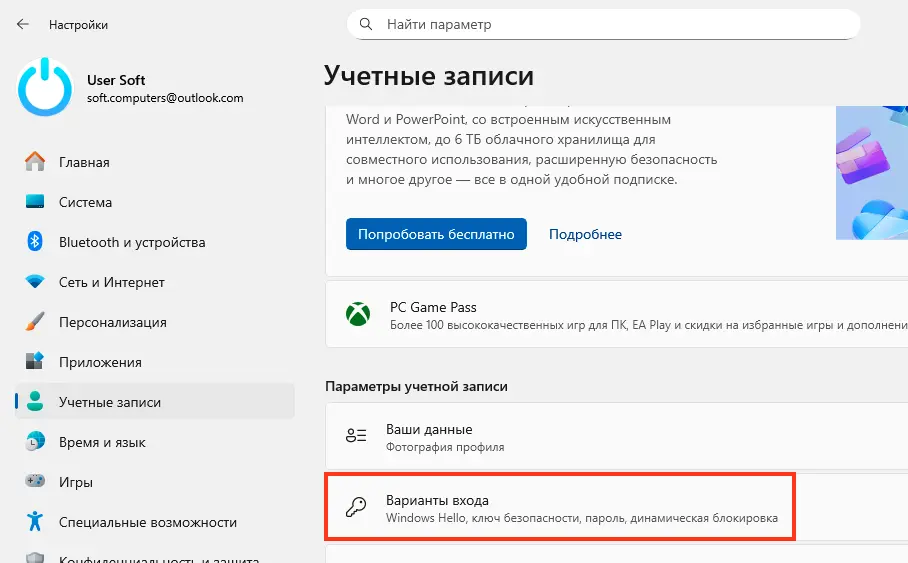The image size is (908, 563).
Task: Click the Xbox icon for PC Game Pass
Action: [356, 314]
